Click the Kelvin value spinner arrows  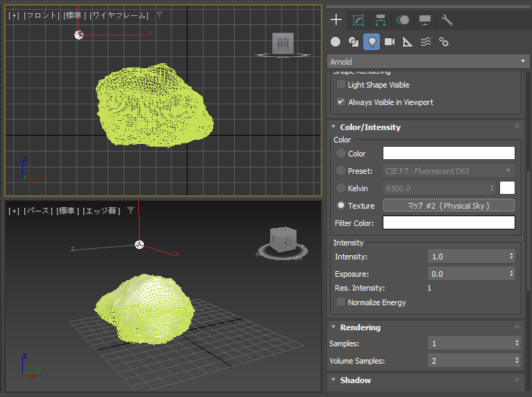point(492,188)
